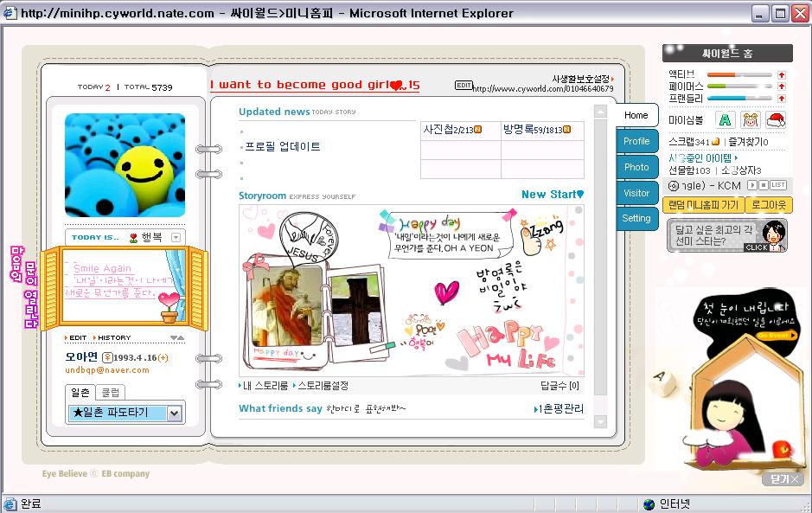Select the green letter A symbol icon
The width and height of the screenshot is (812, 513).
[725, 120]
